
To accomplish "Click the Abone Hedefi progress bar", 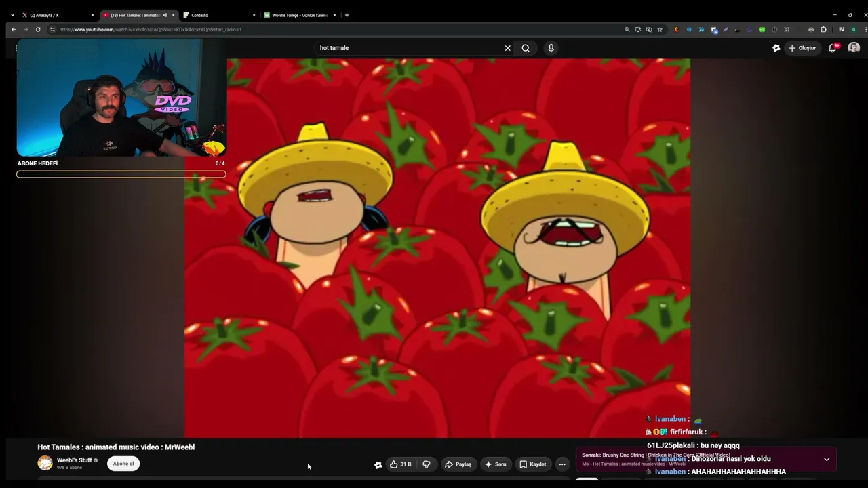I will (121, 174).
